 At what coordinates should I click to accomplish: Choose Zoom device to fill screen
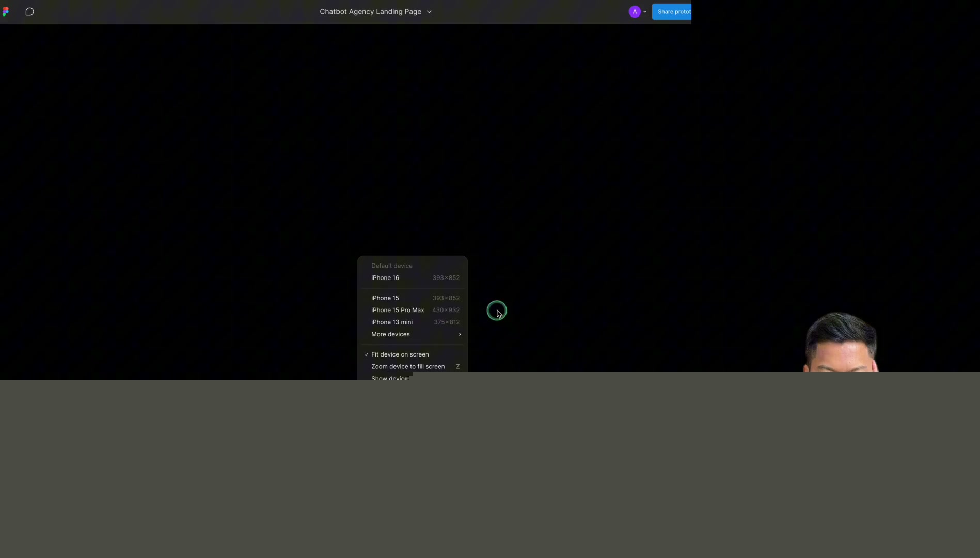413,367
